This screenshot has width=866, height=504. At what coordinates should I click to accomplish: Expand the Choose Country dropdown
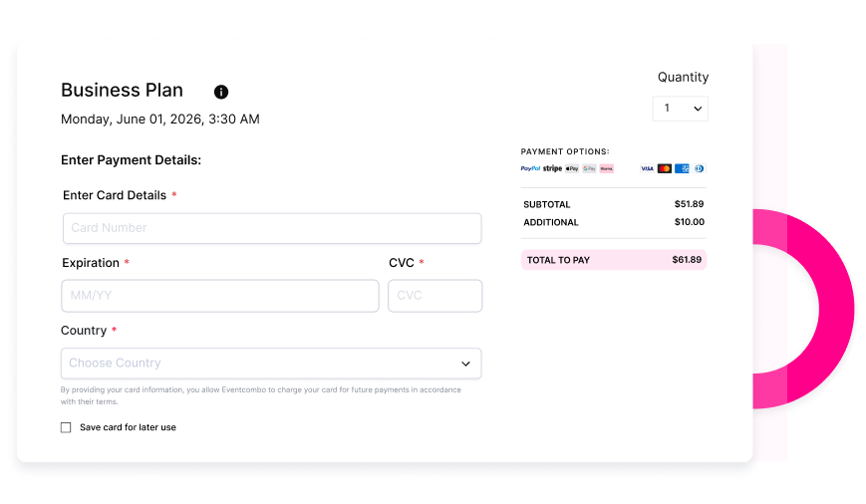point(271,364)
